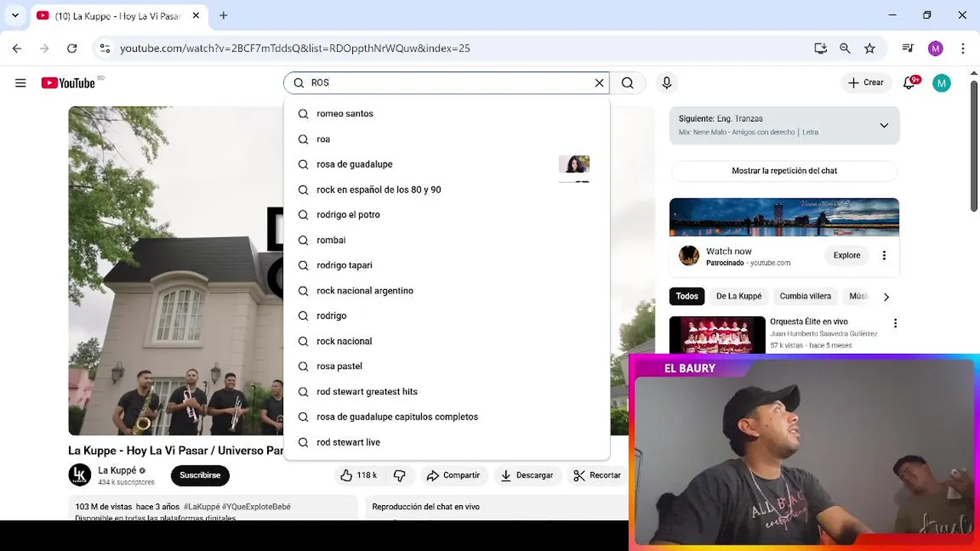Focus the YouTube search input
Viewport: 980px width, 551px height.
coord(448,83)
